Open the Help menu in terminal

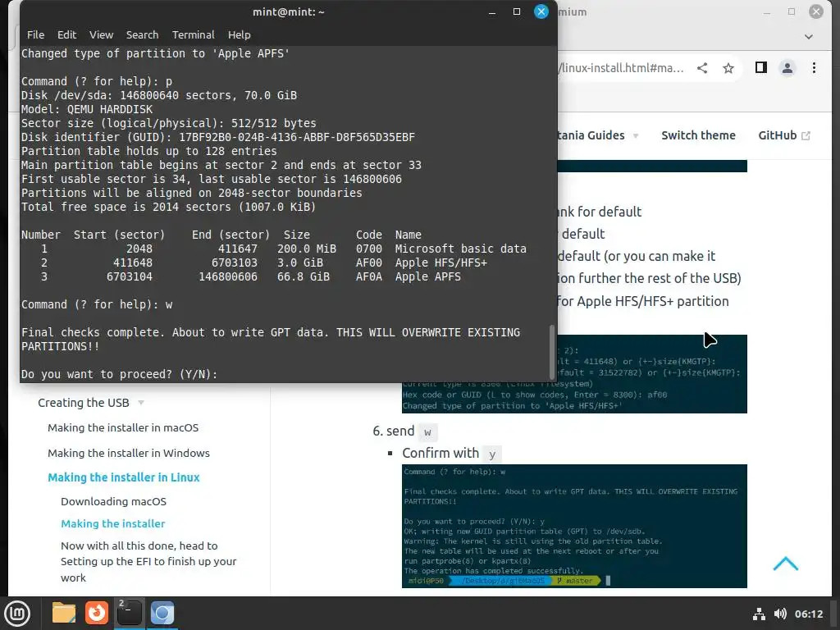(239, 34)
